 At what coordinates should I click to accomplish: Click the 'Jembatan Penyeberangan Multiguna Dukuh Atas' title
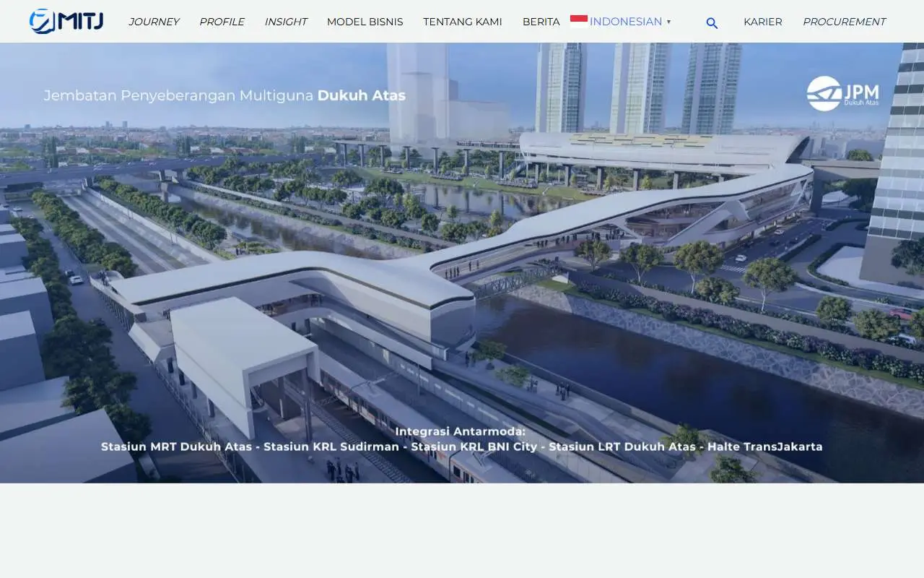(x=225, y=95)
